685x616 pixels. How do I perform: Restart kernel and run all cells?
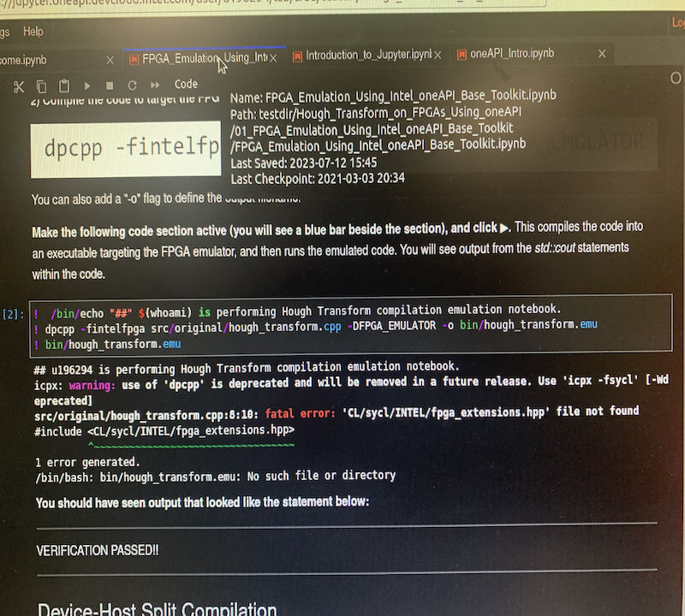156,84
